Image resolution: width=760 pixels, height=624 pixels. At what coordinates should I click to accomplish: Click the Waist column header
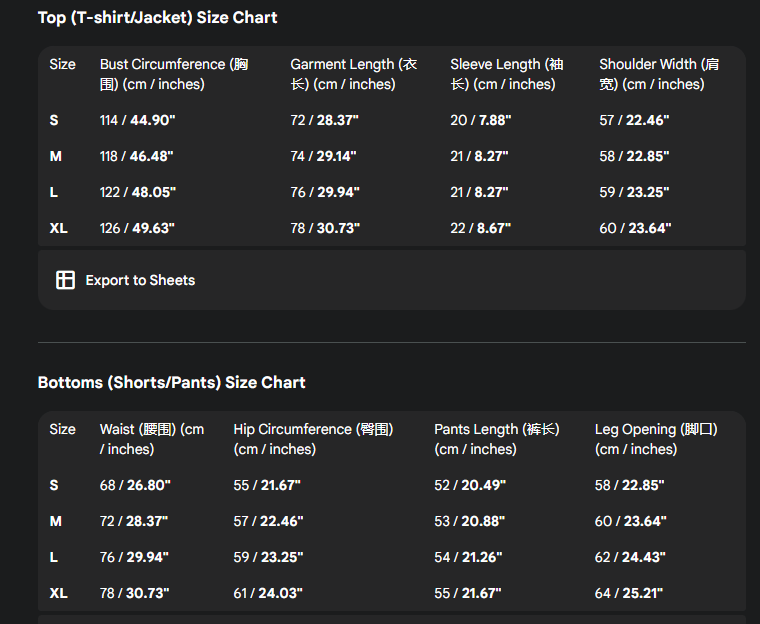point(152,439)
